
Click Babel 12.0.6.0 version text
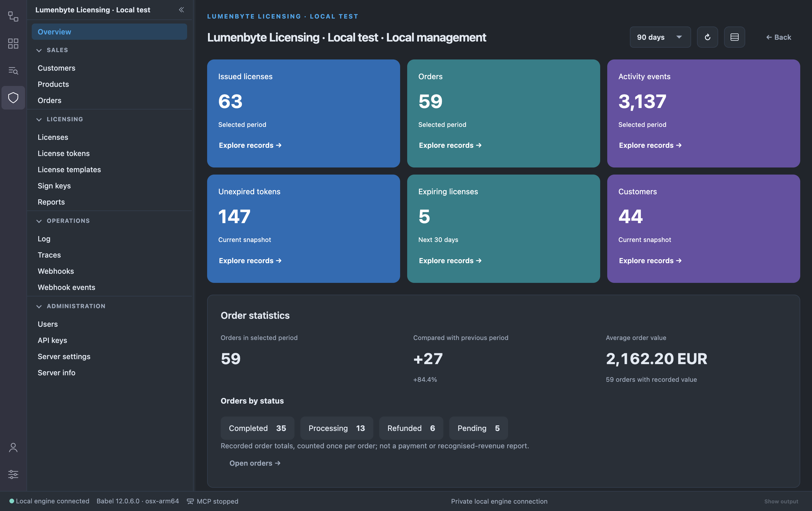[138, 501]
